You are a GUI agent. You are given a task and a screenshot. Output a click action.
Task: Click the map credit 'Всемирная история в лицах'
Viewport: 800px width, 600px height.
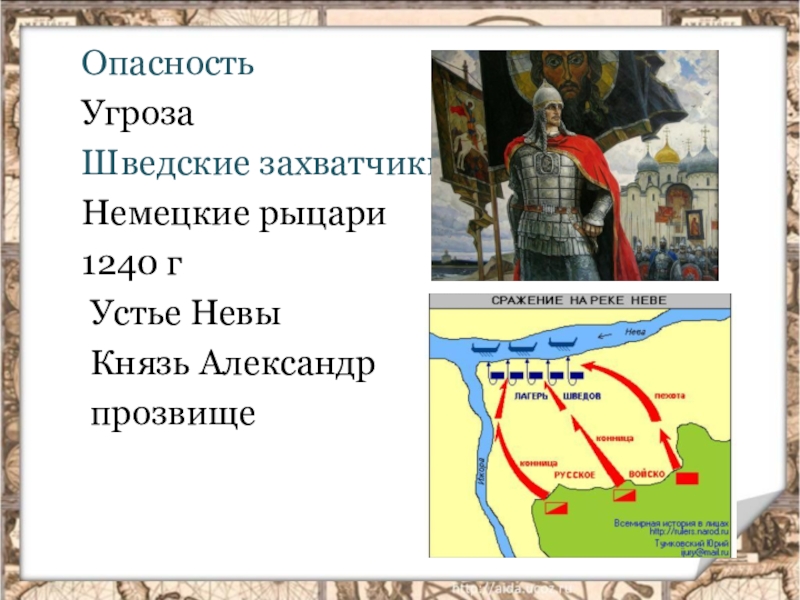pyautogui.click(x=671, y=523)
